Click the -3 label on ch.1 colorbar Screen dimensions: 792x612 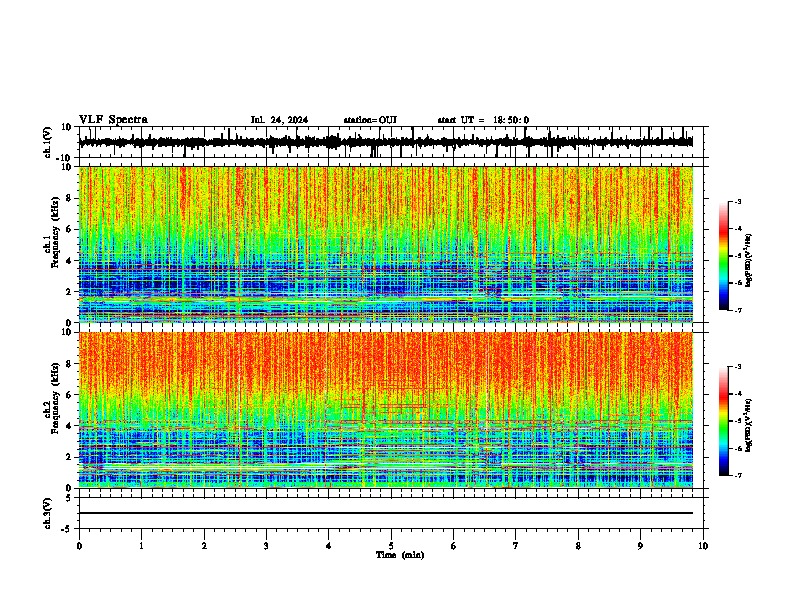pos(737,201)
